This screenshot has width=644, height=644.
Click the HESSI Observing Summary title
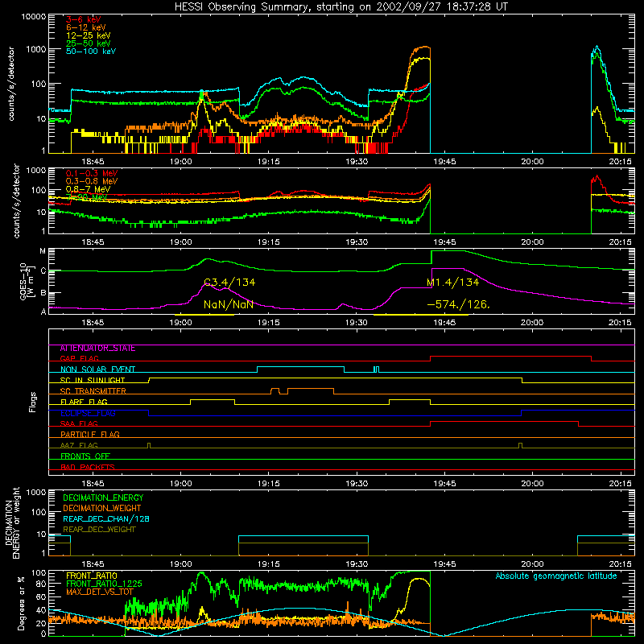point(341,7)
